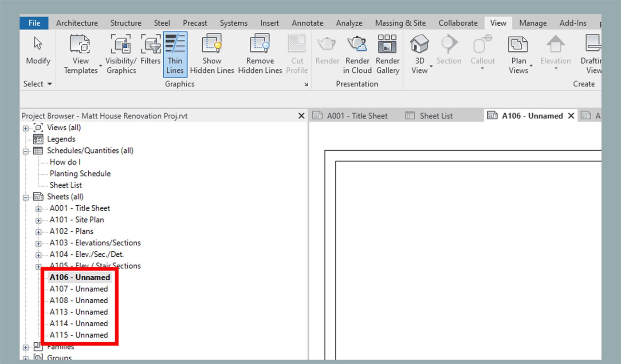The image size is (621, 364).
Task: Click Remove Hidden Lines tool
Action: (260, 55)
